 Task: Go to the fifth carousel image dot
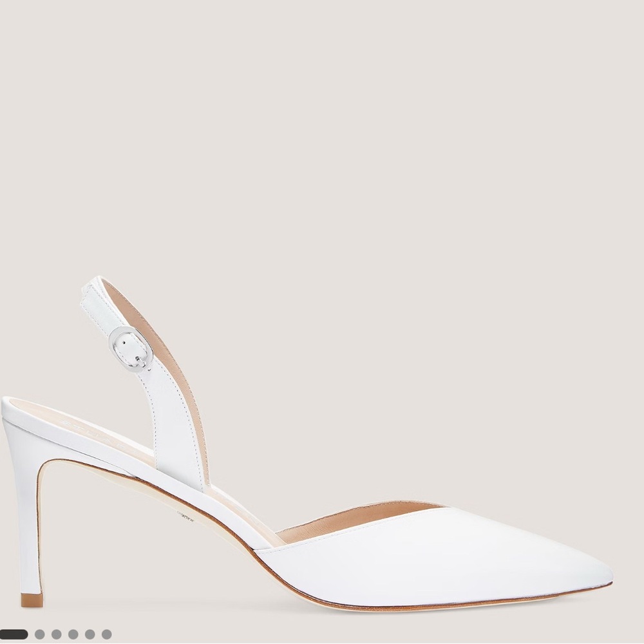90,634
